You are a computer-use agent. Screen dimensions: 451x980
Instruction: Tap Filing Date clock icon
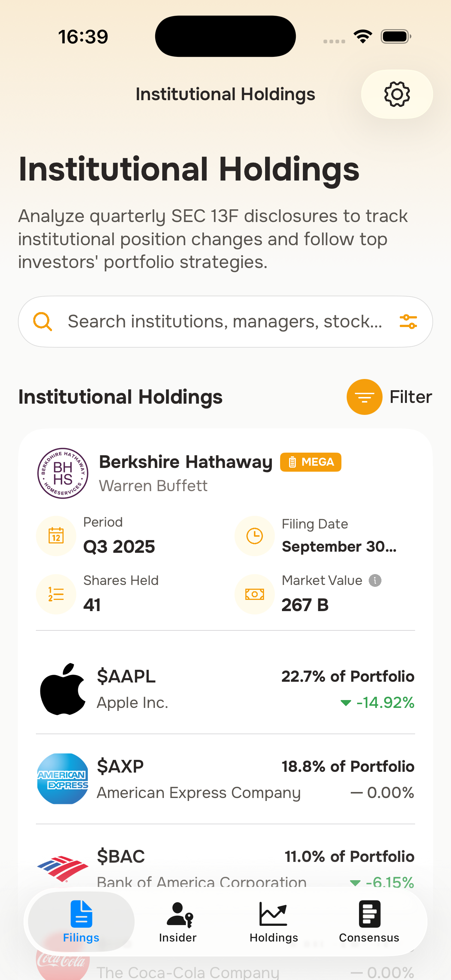[x=254, y=536]
